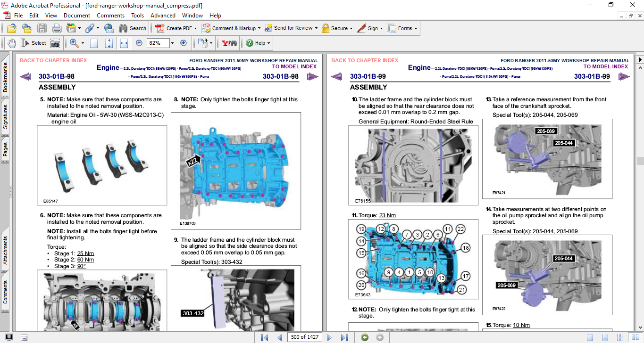The height and width of the screenshot is (343, 644).
Task: Click the Print icon in toolbar
Action: [57, 28]
